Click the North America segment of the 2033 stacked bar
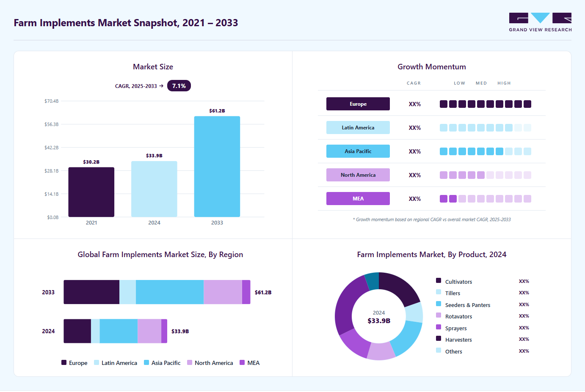Screen dimensions: 585x392 223,292
